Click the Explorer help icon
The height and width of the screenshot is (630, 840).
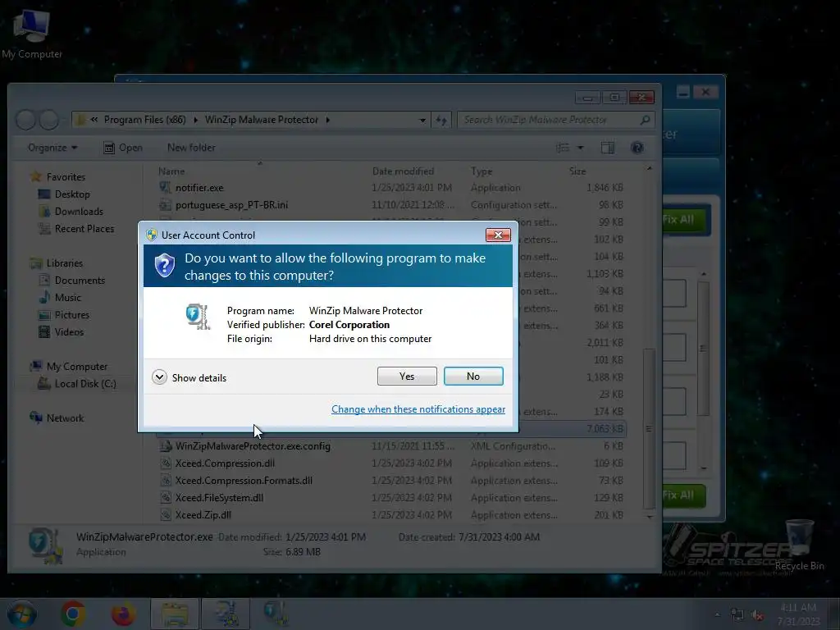[637, 148]
